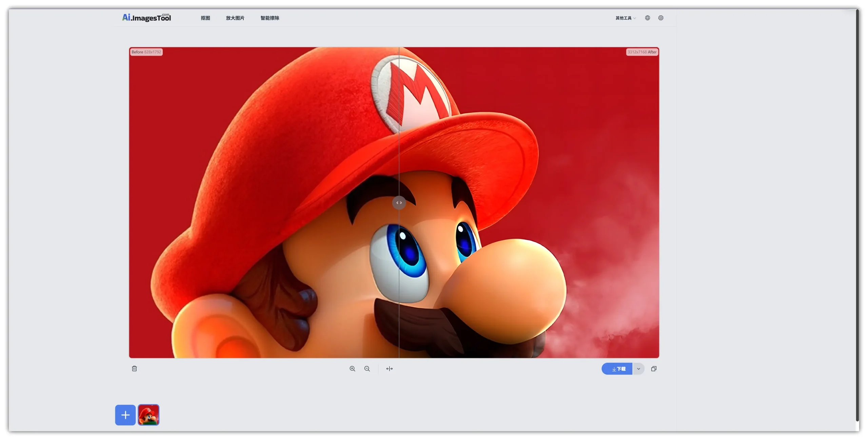Open the 放大图片 menu item
This screenshot has width=868, height=440.
point(235,18)
